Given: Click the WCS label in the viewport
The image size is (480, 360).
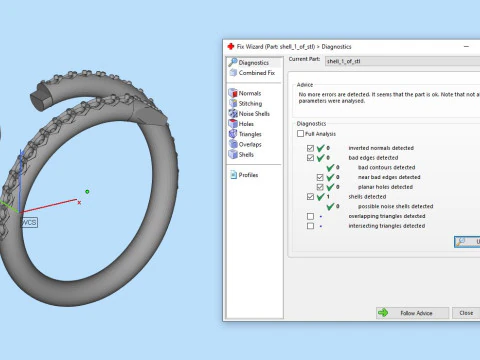Looking at the screenshot, I should point(30,222).
